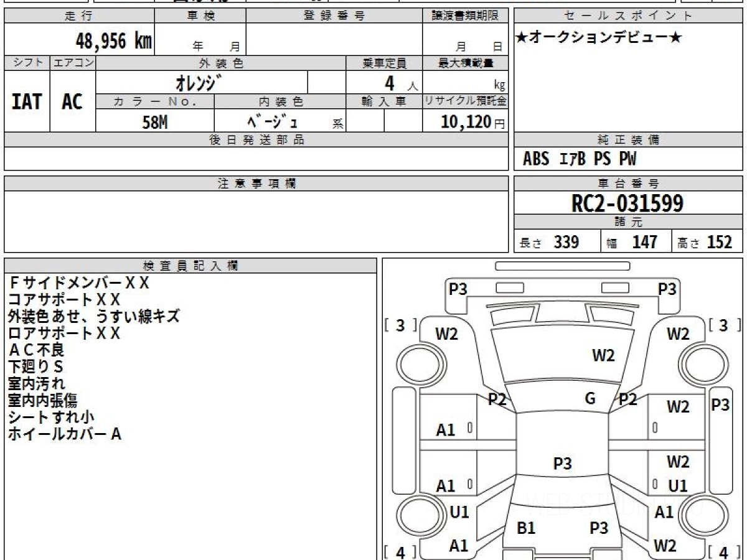Click the G mark on the windshield
This screenshot has height=560, width=747.
coord(590,399)
